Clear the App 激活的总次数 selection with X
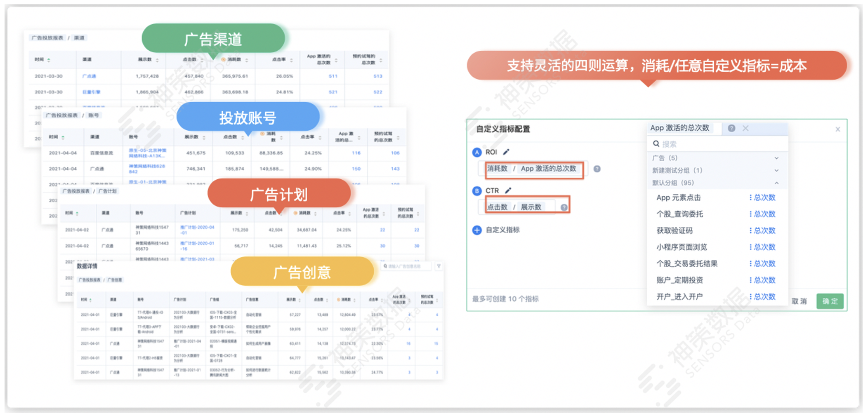868x418 pixels. coord(745,128)
